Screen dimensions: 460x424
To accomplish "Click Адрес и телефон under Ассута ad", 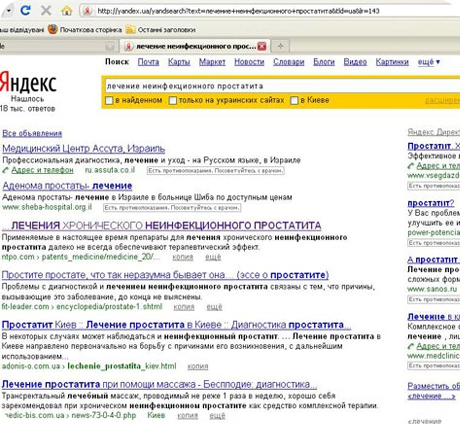I will pyautogui.click(x=42, y=170).
